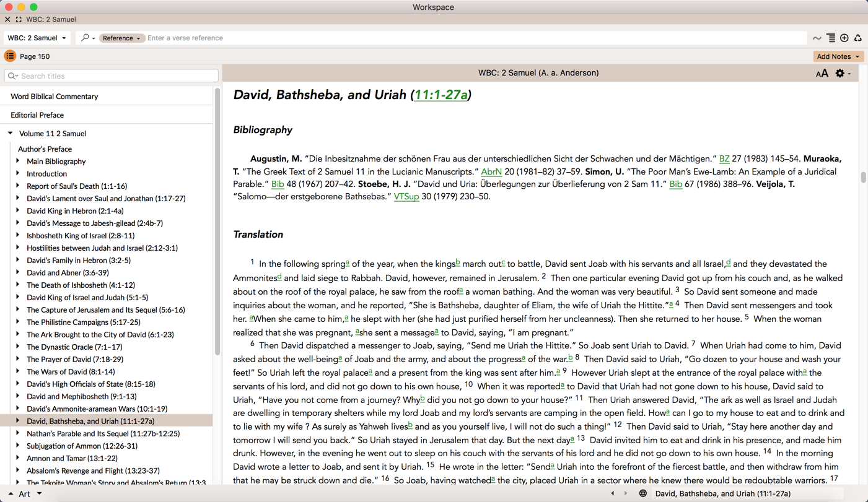Image resolution: width=868 pixels, height=502 pixels.
Task: Open the BZ abbreviation link
Action: 724,159
